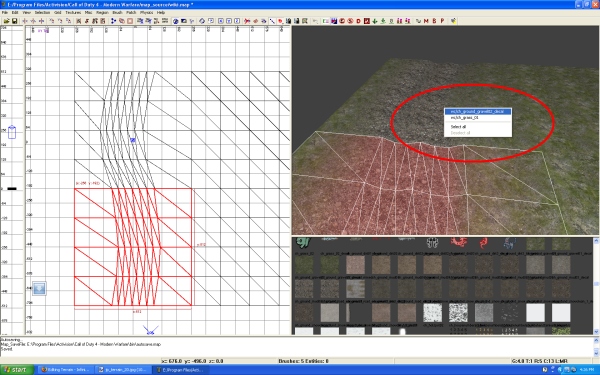Open the Brush menu

[117, 13]
